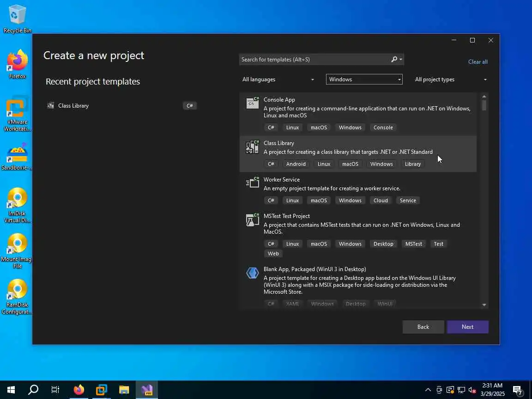The height and width of the screenshot is (399, 532).
Task: Select the Class Library template icon in list
Action: pyautogui.click(x=253, y=147)
